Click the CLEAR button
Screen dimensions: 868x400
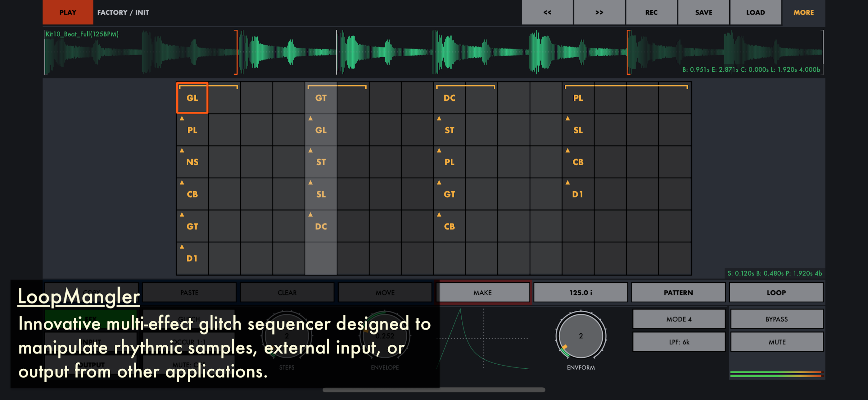tap(287, 292)
